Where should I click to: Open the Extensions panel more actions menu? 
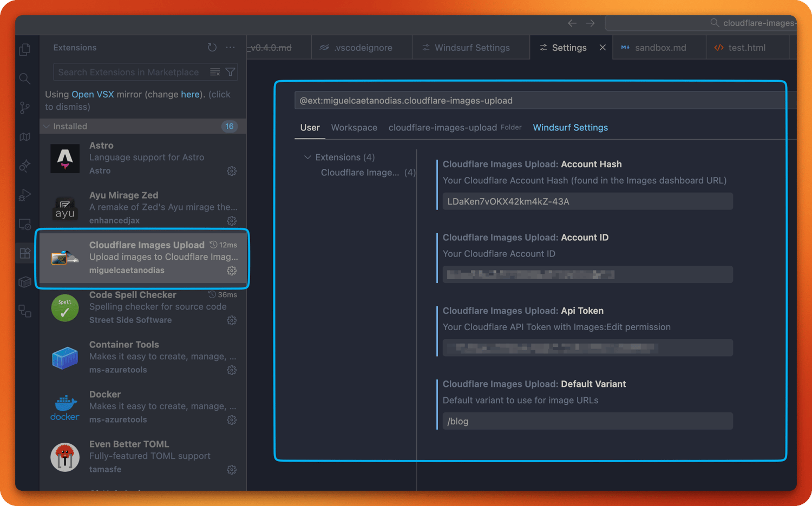coord(231,48)
